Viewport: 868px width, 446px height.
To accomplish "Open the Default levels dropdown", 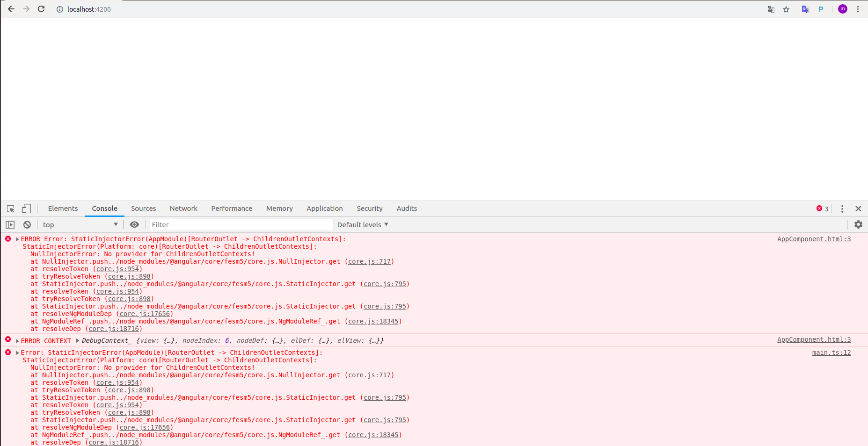I will pos(362,224).
